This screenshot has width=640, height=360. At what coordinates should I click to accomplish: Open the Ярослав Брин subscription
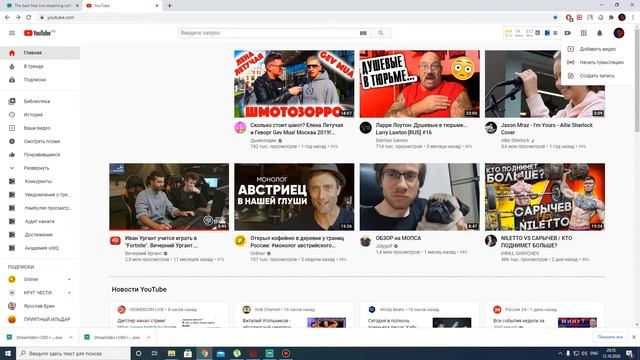pyautogui.click(x=40, y=306)
